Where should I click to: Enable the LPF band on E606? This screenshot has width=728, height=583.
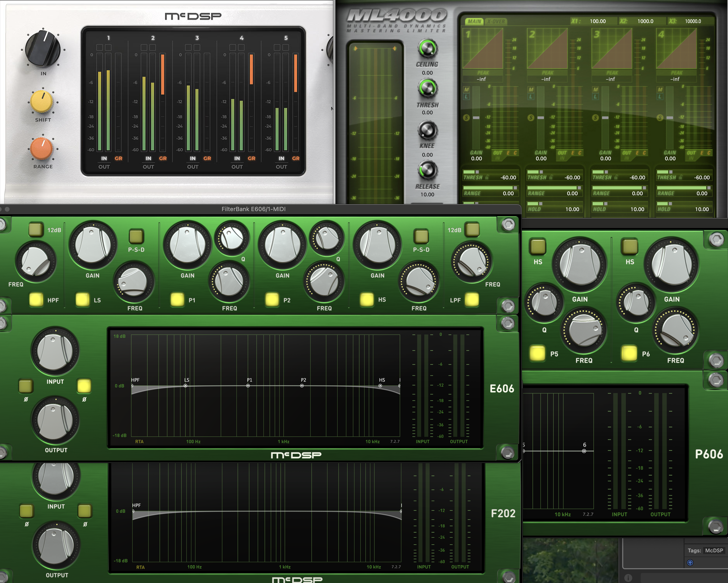coord(472,299)
